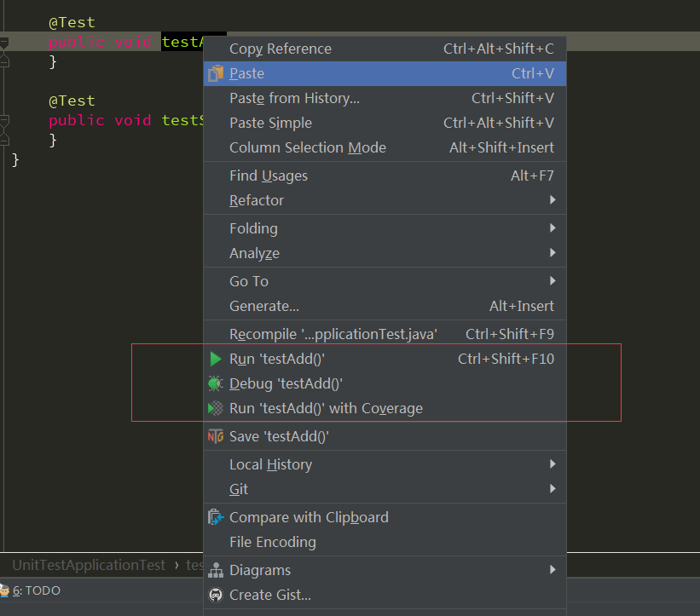Run 'testAdd()' from the context menu
This screenshot has width=700, height=616.
pyautogui.click(x=385, y=359)
